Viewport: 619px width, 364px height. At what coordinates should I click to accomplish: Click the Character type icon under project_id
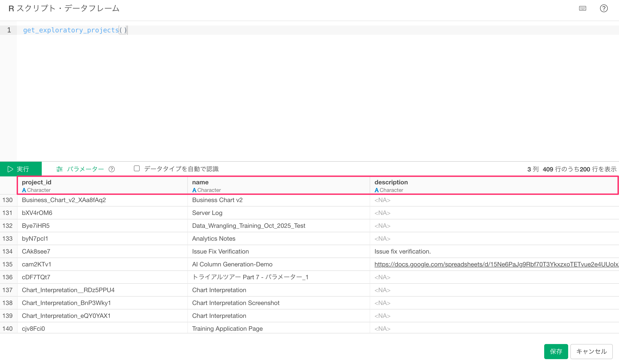[x=24, y=190]
